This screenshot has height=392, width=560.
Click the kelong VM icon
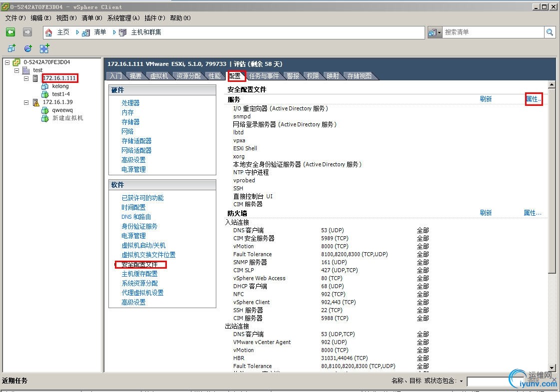45,86
